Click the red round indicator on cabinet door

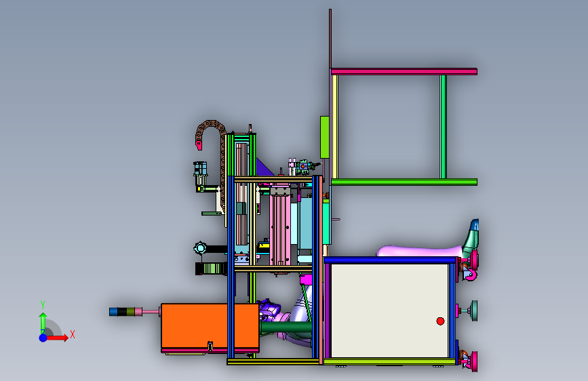point(440,321)
